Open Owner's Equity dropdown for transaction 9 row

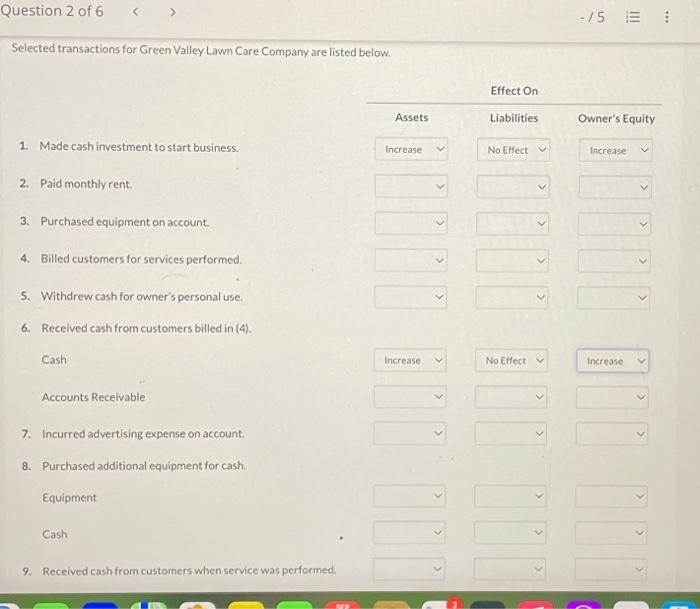[611, 570]
